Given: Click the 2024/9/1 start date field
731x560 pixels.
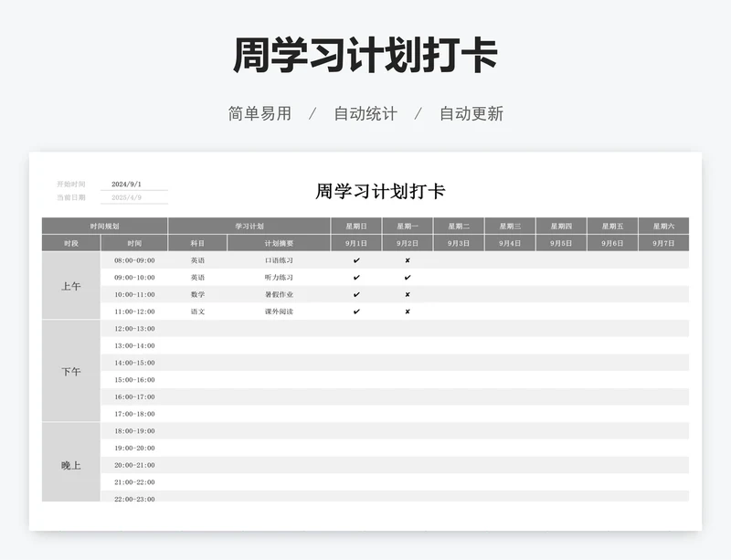Looking at the screenshot, I should [x=134, y=185].
